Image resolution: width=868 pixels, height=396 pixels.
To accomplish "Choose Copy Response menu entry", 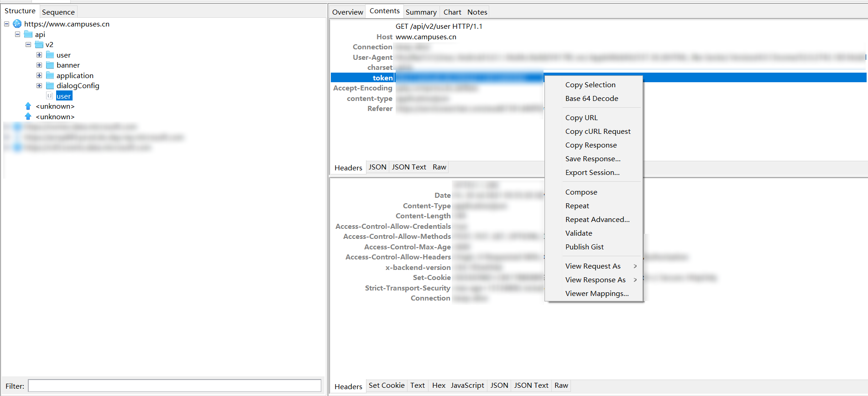I will [594, 145].
